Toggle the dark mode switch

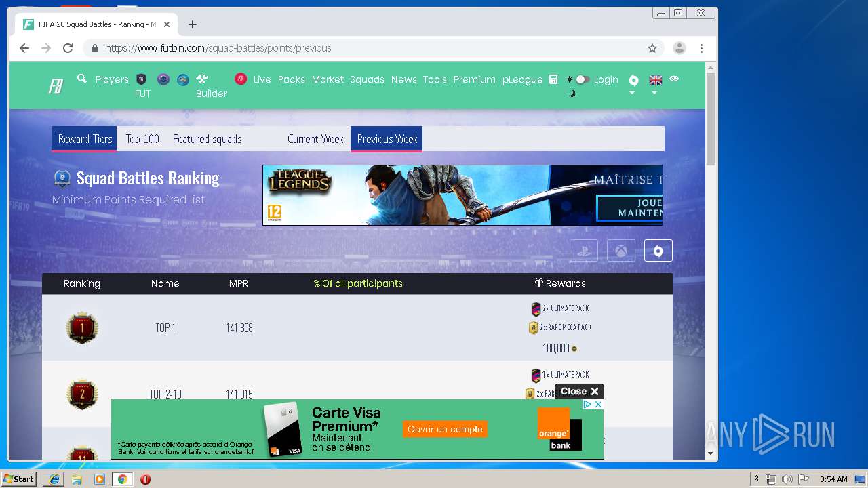[581, 79]
